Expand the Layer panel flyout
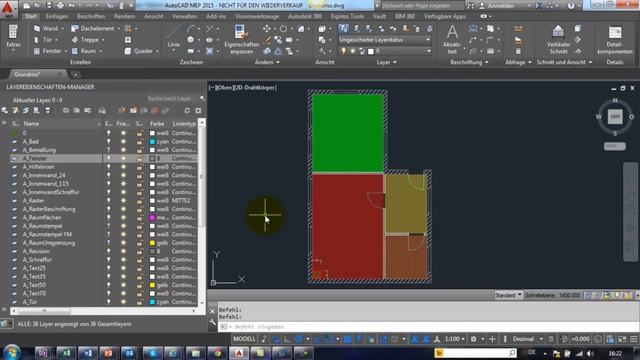The height and width of the screenshot is (360, 640). [x=387, y=62]
